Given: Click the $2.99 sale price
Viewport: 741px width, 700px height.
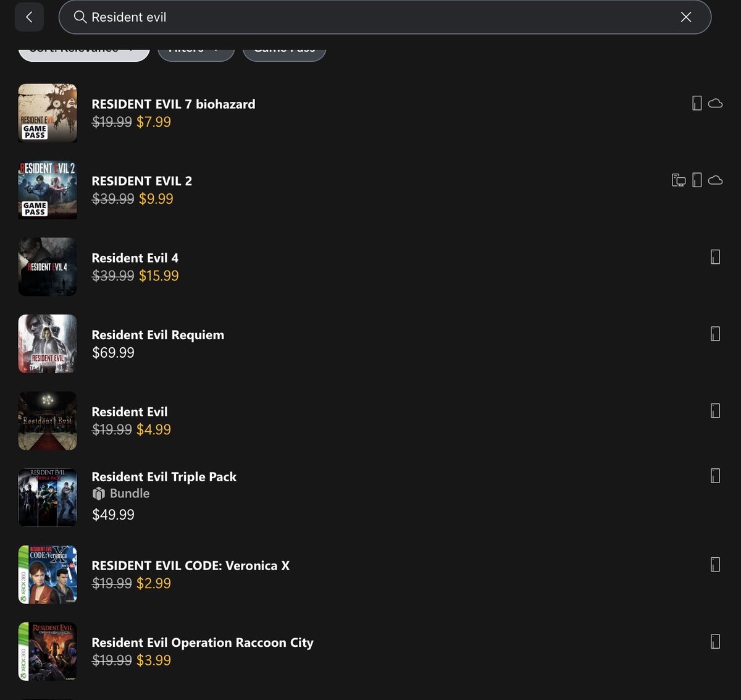Looking at the screenshot, I should [154, 583].
